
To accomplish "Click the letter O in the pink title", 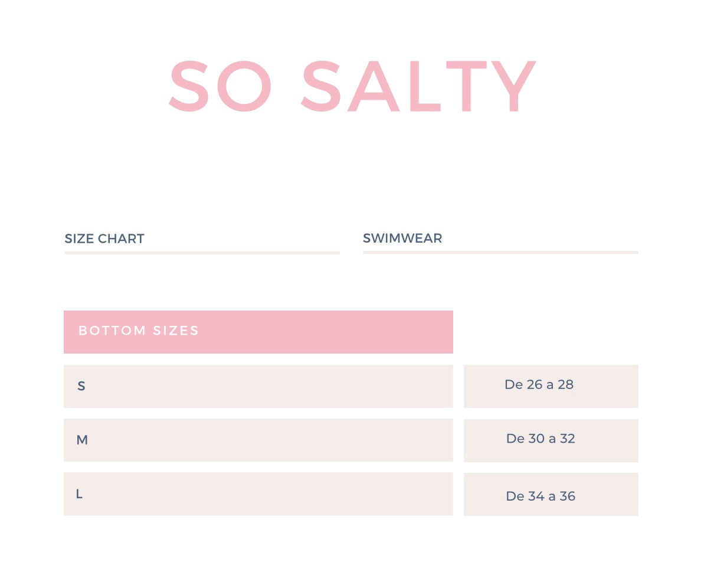I will pos(244,86).
